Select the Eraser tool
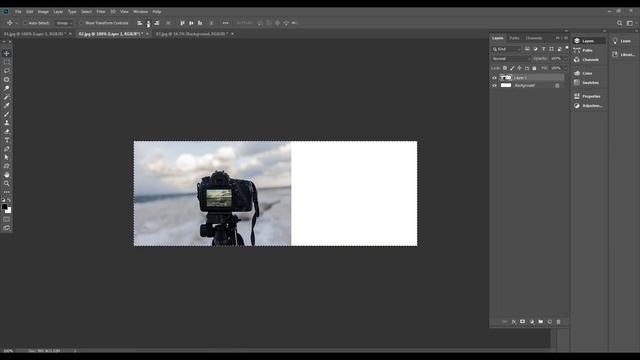 click(7, 131)
